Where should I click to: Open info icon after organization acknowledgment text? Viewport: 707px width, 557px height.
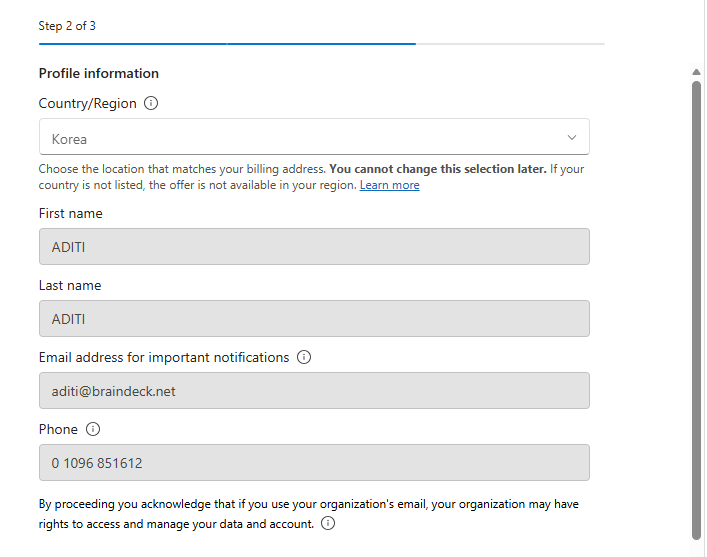[x=328, y=523]
